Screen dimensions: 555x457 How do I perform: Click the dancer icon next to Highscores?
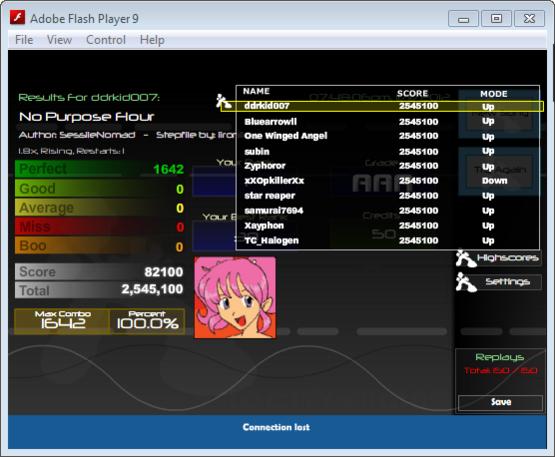[465, 258]
